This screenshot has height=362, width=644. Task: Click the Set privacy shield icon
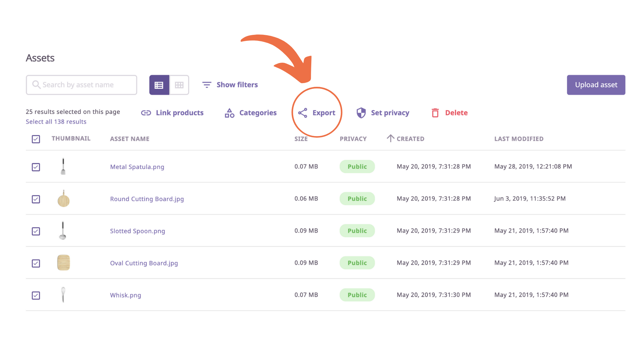point(361,113)
